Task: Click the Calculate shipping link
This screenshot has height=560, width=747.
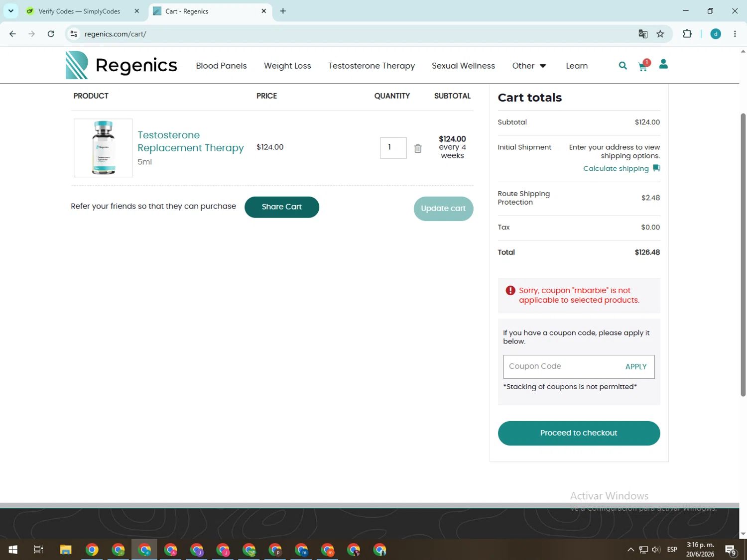Action: pyautogui.click(x=616, y=168)
